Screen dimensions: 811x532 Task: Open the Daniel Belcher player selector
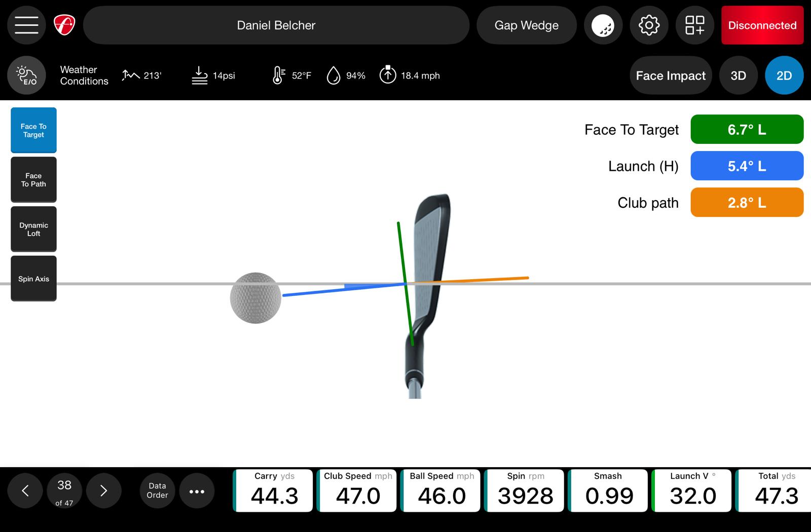(x=276, y=25)
